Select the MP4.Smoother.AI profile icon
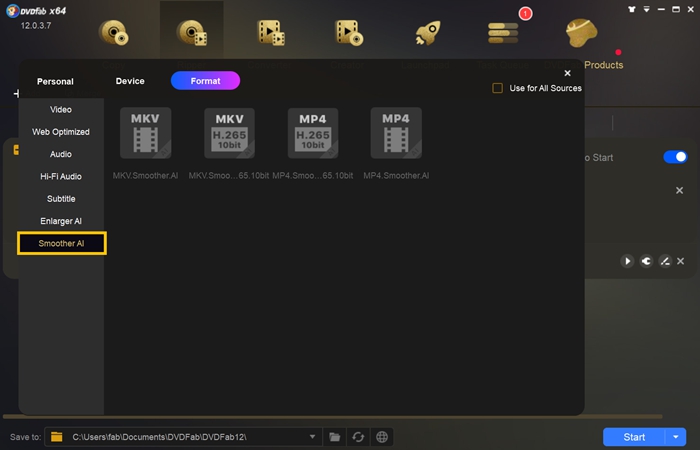 [396, 133]
